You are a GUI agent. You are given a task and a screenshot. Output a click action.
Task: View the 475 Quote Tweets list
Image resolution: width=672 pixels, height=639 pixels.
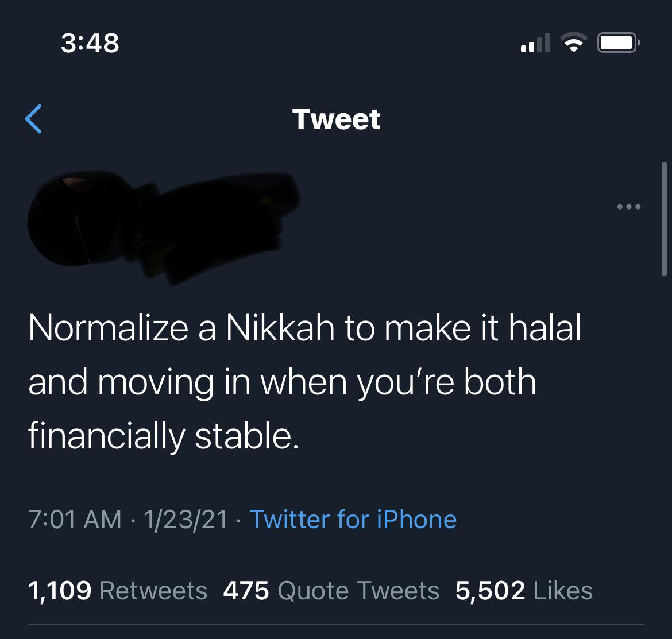pos(331,591)
